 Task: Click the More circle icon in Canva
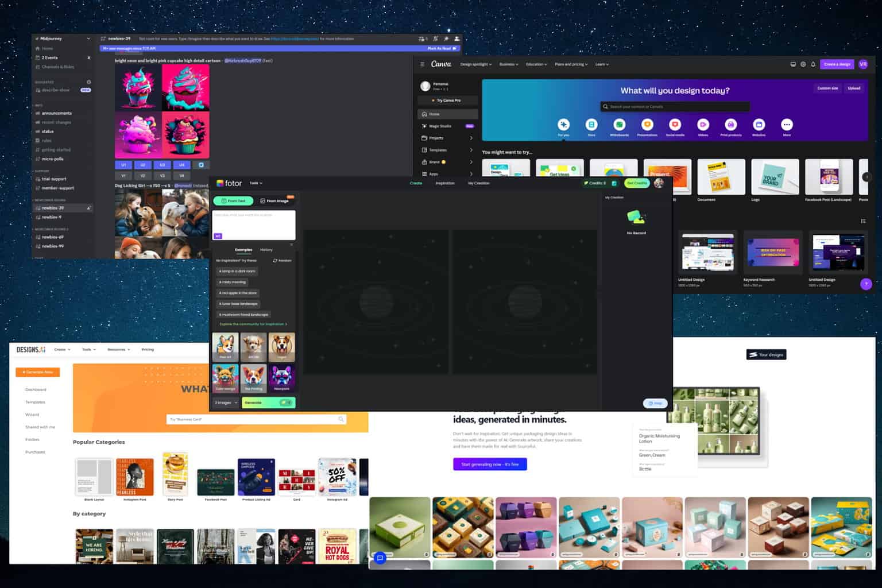click(787, 125)
